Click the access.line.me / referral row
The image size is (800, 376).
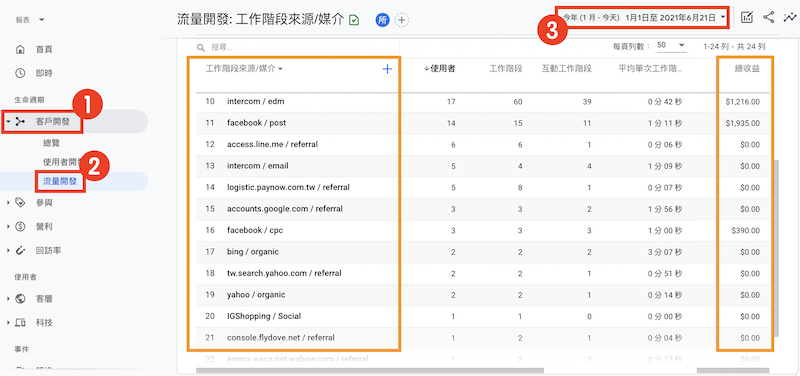482,144
